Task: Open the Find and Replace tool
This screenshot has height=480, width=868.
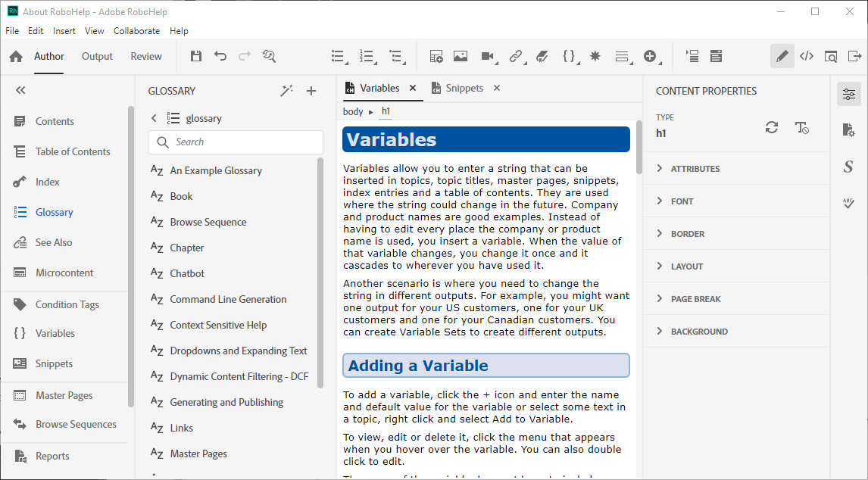Action: click(x=270, y=56)
